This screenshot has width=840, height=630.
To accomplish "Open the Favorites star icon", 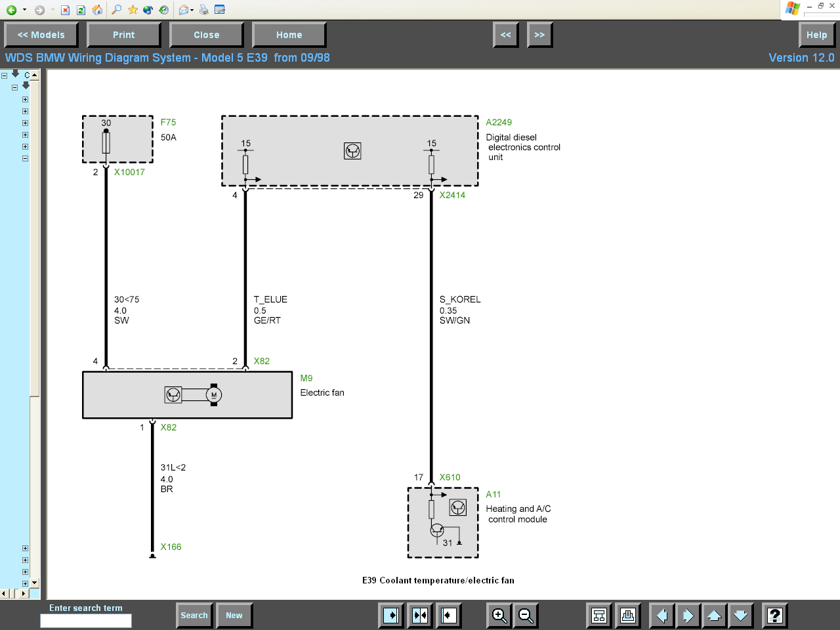I will coord(133,10).
